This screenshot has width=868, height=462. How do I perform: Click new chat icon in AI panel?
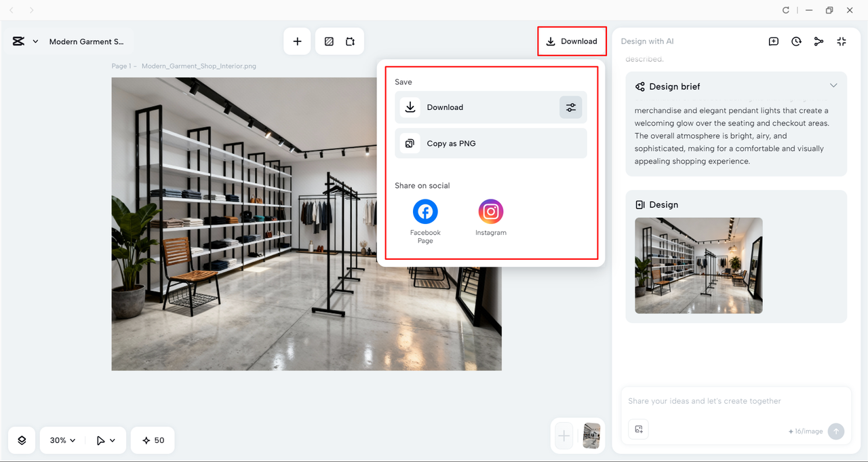pos(774,41)
